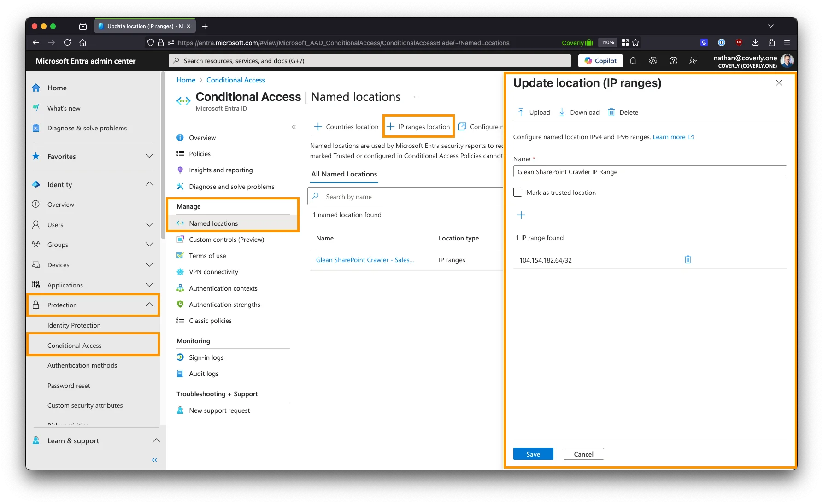Adjust the 110% page zoom control
The height and width of the screenshot is (504, 823).
point(607,42)
